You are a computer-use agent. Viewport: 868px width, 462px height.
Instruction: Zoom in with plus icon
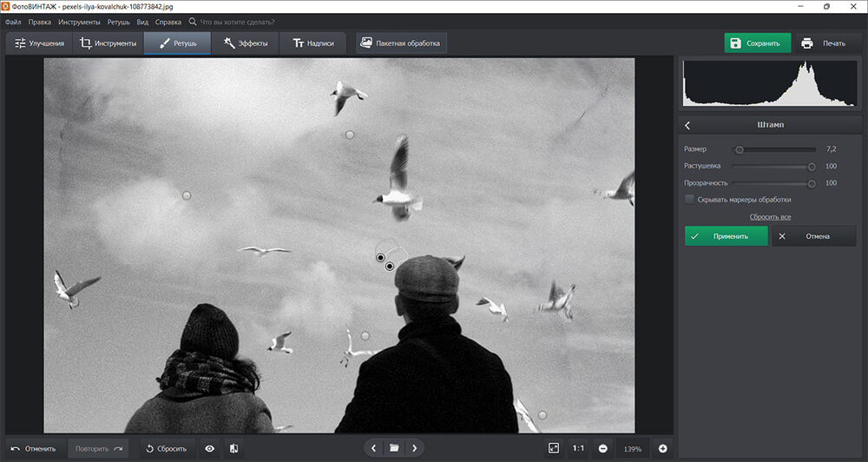[663, 448]
